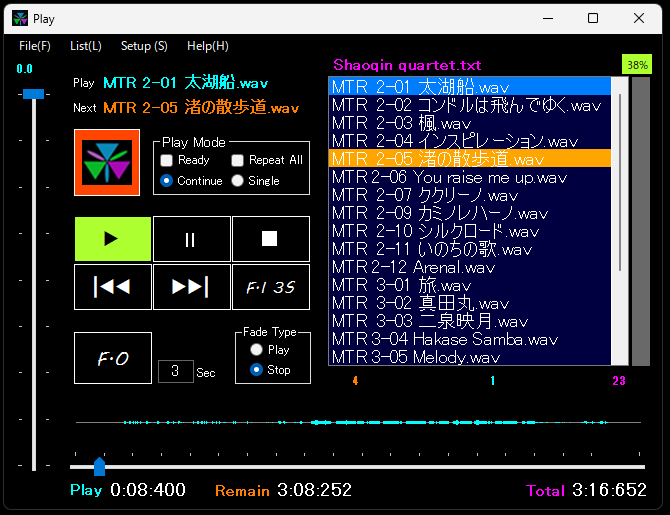Click the fade seconds input field
Viewport: 670px width, 515px height.
coord(175,372)
